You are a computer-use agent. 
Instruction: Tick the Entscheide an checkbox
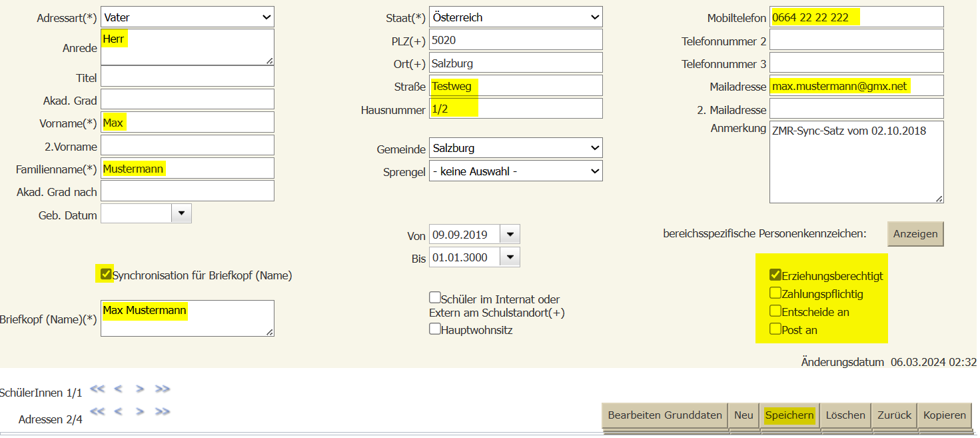[x=775, y=311]
